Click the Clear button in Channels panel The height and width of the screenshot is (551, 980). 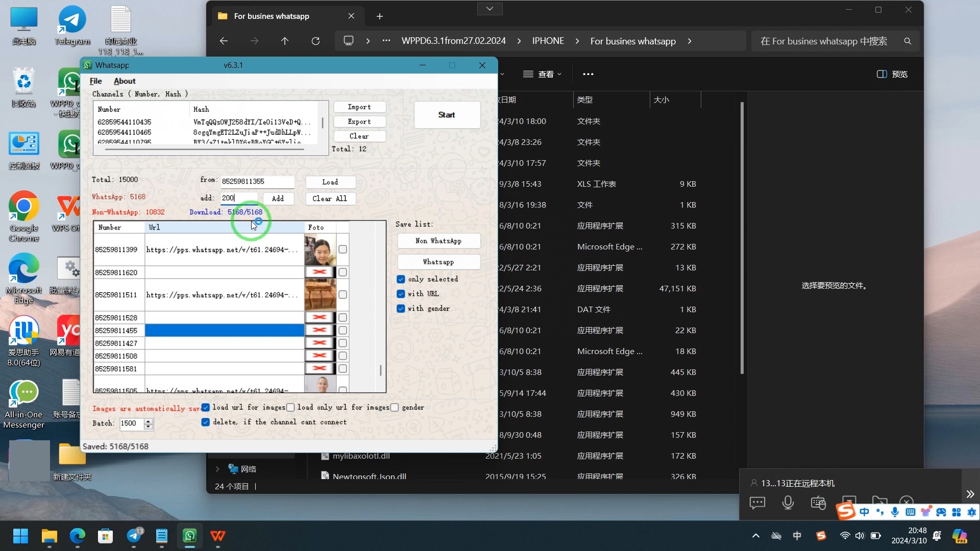coord(359,136)
